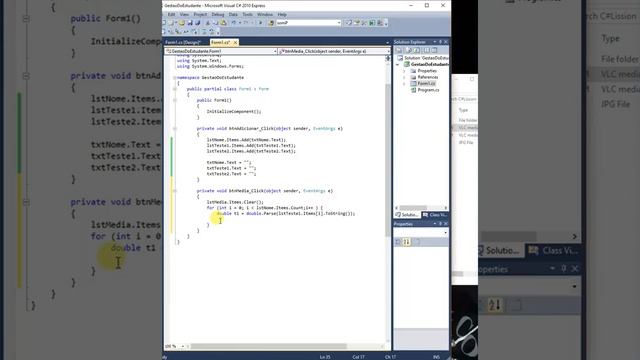The width and height of the screenshot is (640, 360).
Task: Click the 'INS' status bar indicator
Action: click(x=436, y=357)
